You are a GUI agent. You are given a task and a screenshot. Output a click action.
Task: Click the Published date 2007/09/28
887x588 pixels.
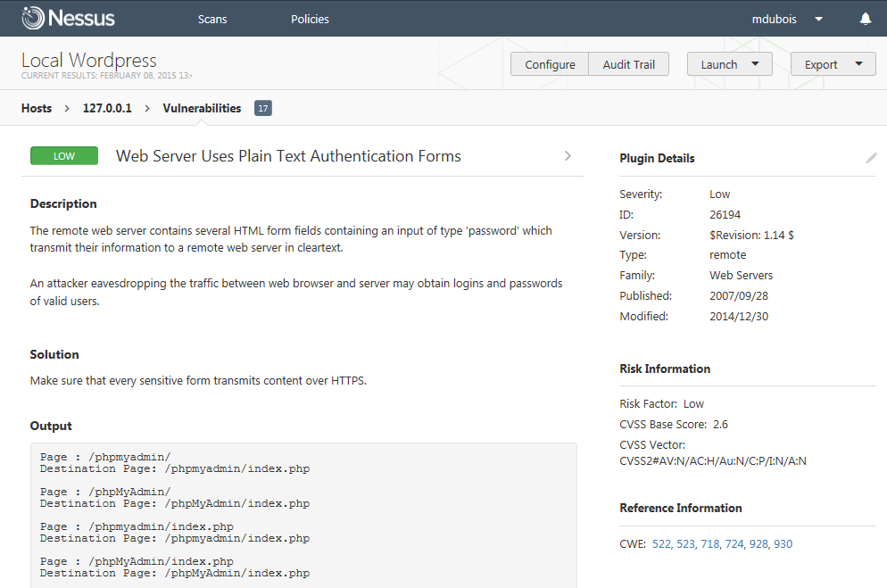click(x=739, y=295)
